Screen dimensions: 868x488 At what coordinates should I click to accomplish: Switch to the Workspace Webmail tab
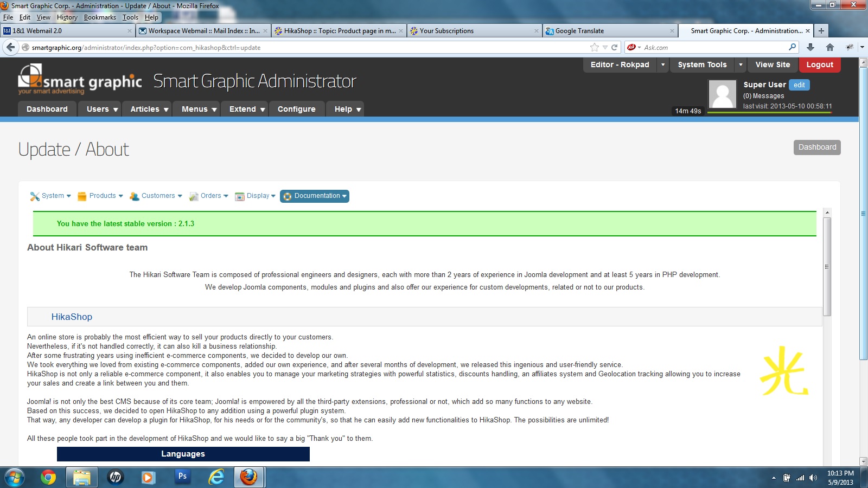pyautogui.click(x=203, y=31)
